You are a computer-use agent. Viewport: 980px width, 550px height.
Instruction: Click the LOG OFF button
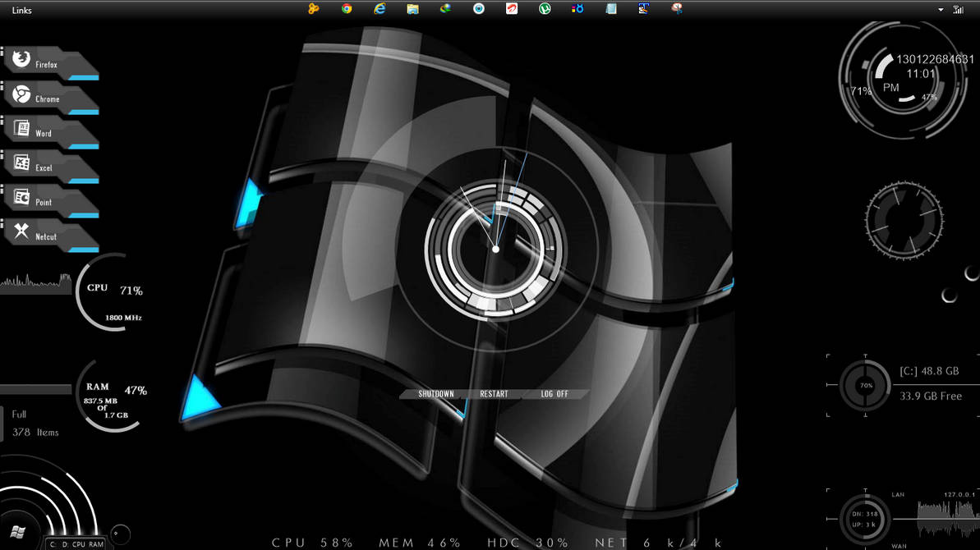(554, 394)
